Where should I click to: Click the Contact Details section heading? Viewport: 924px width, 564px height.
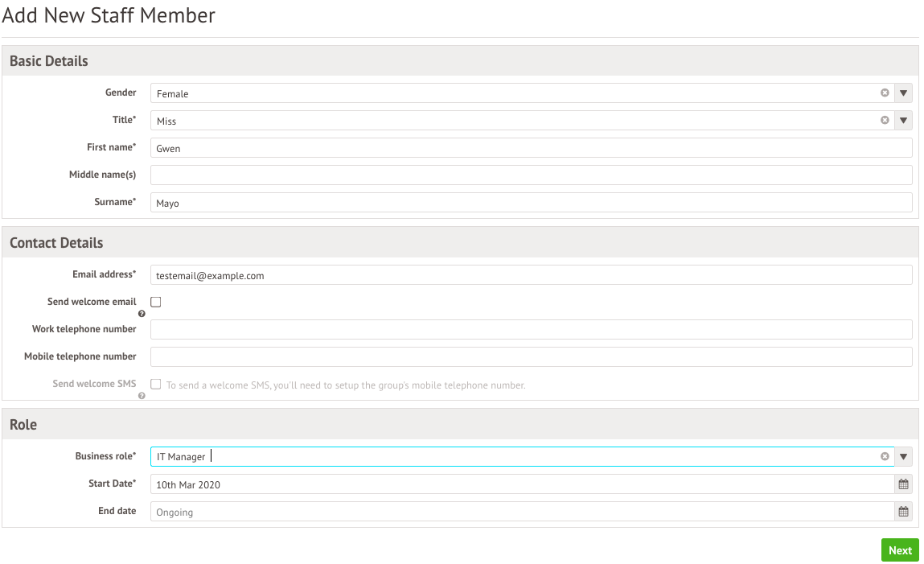[x=56, y=243]
